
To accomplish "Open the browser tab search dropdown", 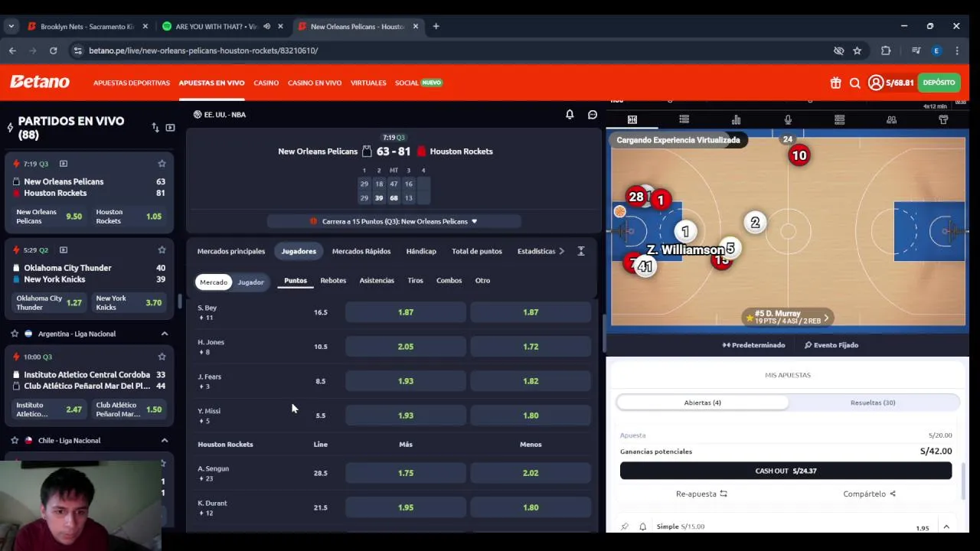I will pyautogui.click(x=11, y=26).
